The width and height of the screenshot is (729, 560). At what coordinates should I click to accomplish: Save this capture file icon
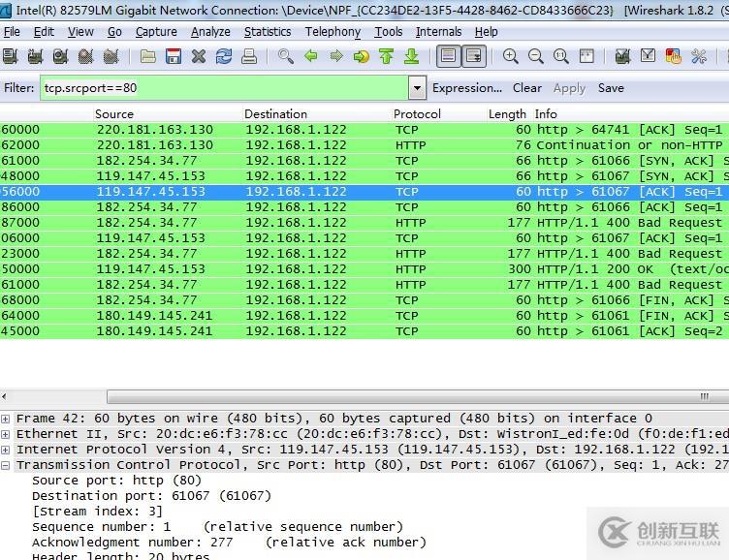pos(174,56)
